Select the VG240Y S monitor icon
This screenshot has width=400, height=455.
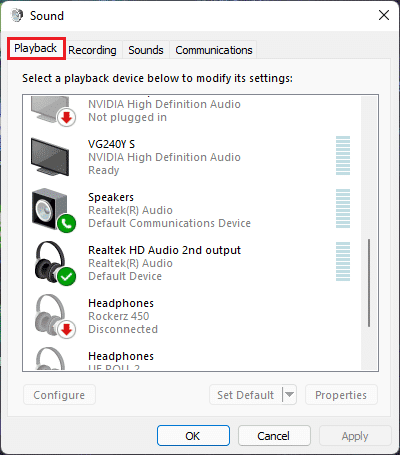(x=50, y=157)
